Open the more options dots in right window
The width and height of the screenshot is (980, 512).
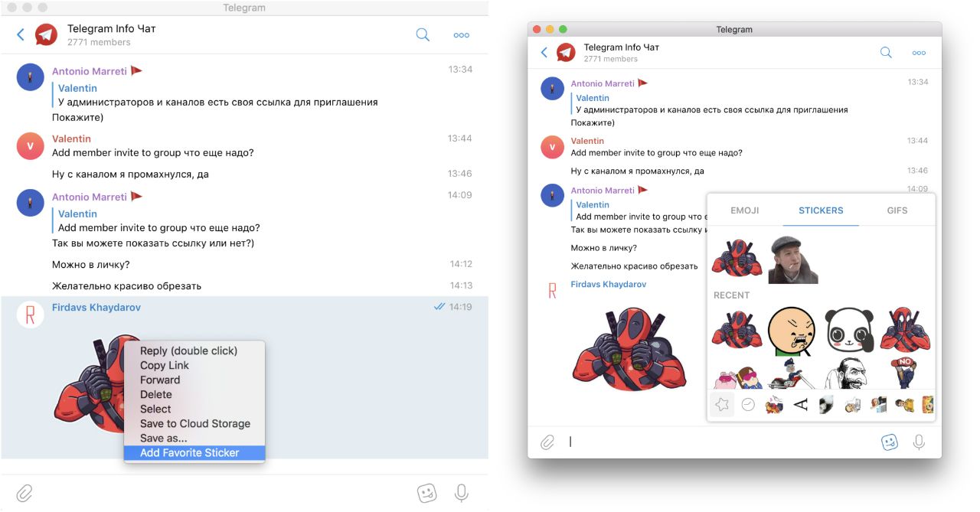[919, 53]
